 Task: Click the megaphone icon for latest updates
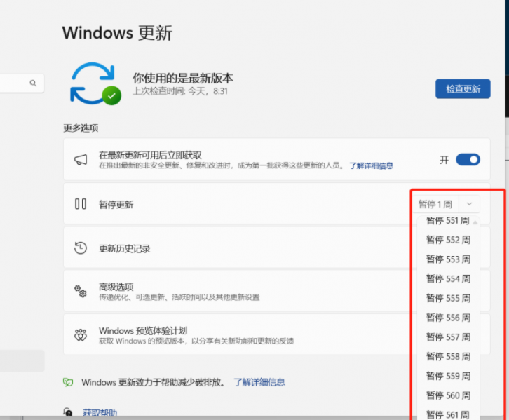(81, 159)
